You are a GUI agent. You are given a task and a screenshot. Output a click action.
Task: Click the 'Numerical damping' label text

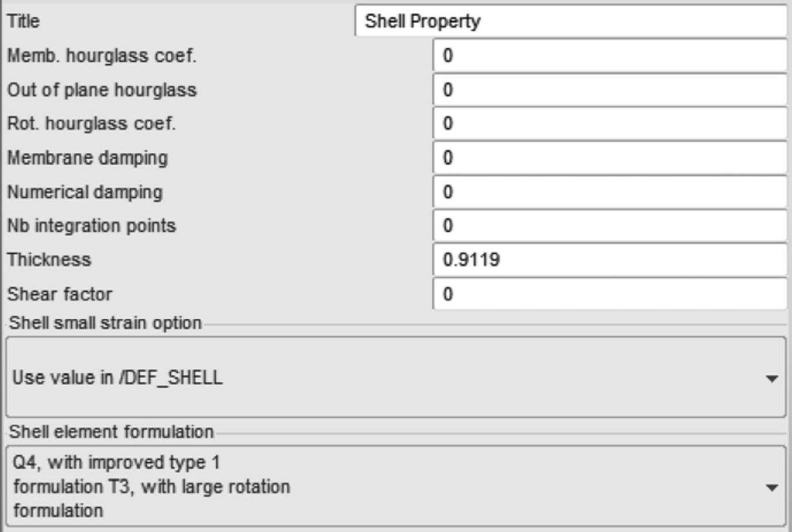point(85,192)
